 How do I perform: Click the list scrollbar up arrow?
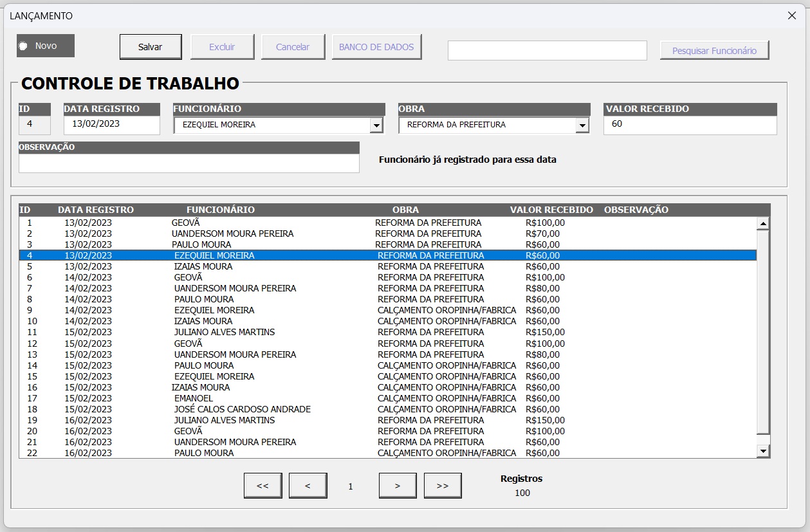coord(763,224)
